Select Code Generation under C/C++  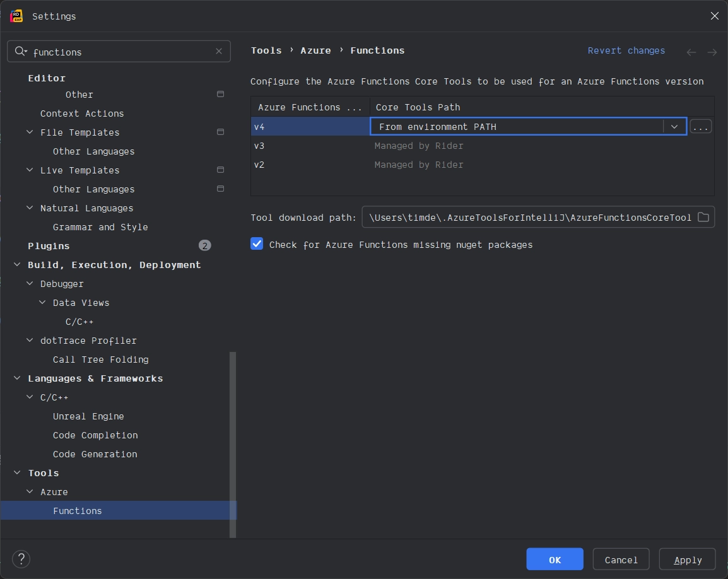pyautogui.click(x=95, y=454)
